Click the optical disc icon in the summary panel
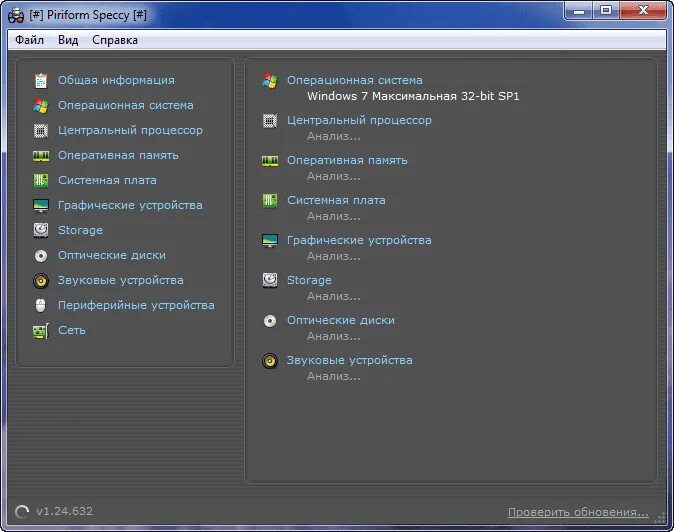Screen dimensions: 674x532 pyautogui.click(x=270, y=321)
